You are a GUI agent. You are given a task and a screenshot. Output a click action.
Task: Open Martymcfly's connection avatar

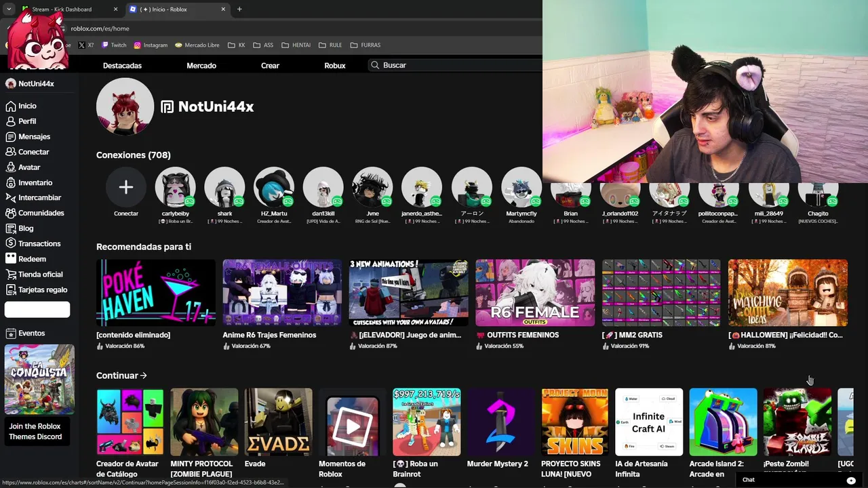click(x=521, y=187)
